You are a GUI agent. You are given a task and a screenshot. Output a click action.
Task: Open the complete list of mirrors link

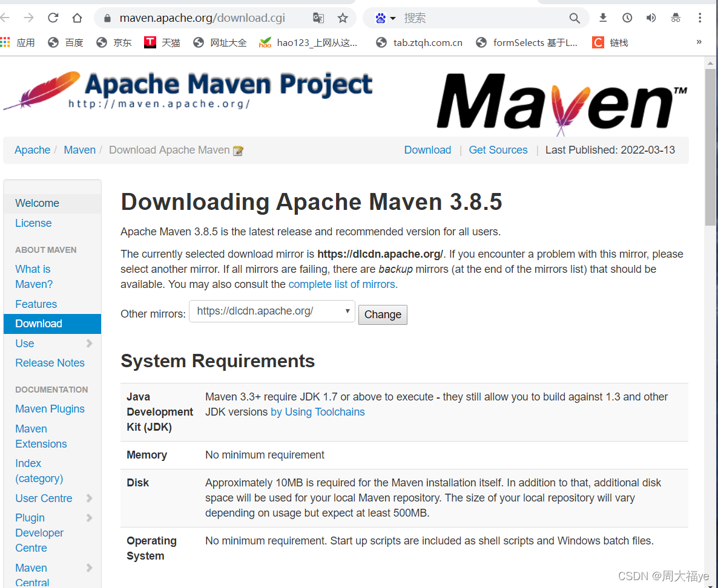coord(343,284)
